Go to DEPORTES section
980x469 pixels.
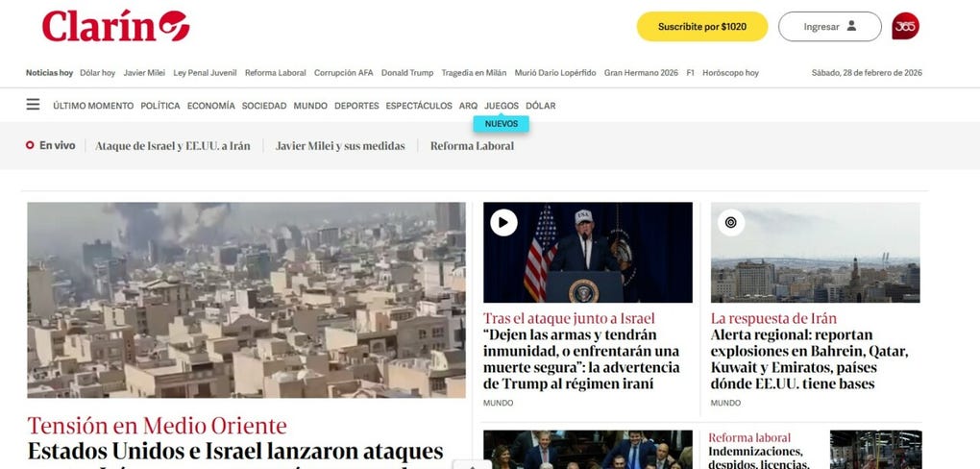pyautogui.click(x=356, y=106)
